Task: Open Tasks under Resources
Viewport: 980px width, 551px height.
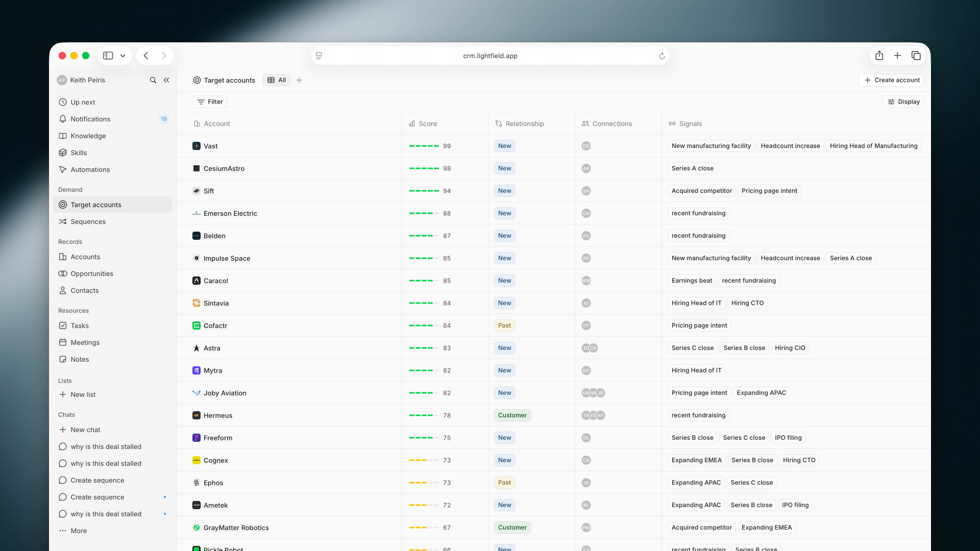Action: pos(113,325)
